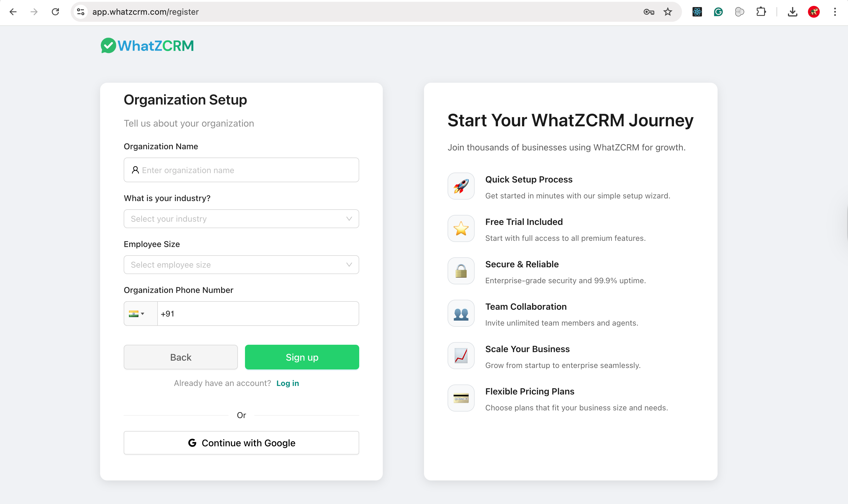
Task: Open the country flag code selector
Action: point(137,314)
